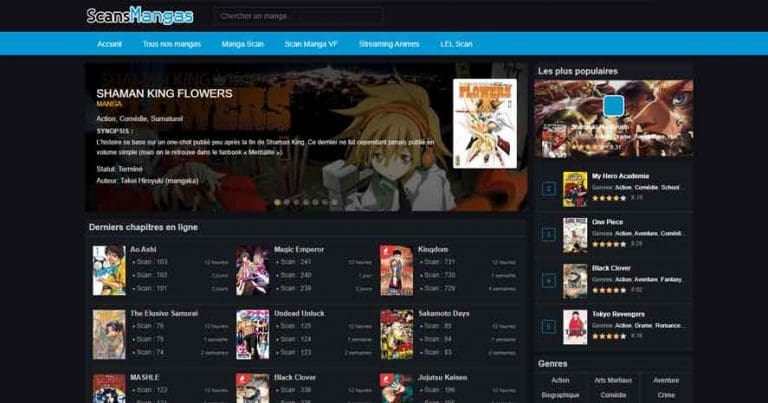Select the last carousel dot
The width and height of the screenshot is (768, 403).
point(334,202)
